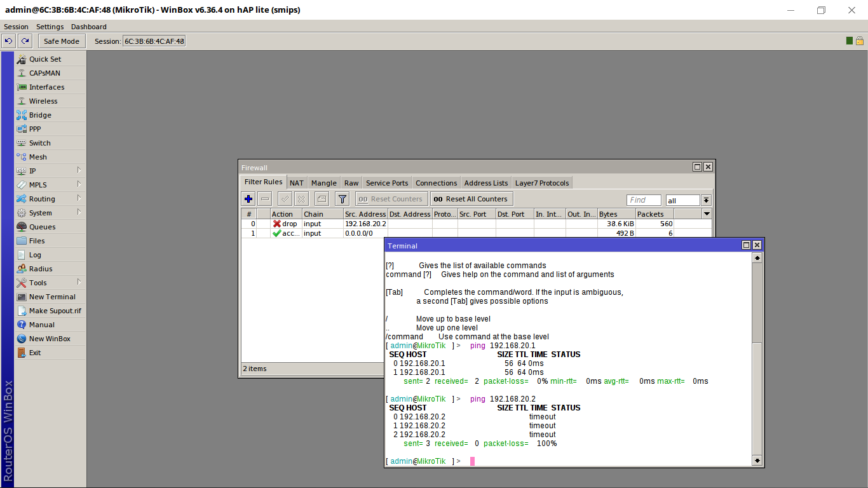Click the Reset Counters button
868x488 pixels.
(391, 199)
